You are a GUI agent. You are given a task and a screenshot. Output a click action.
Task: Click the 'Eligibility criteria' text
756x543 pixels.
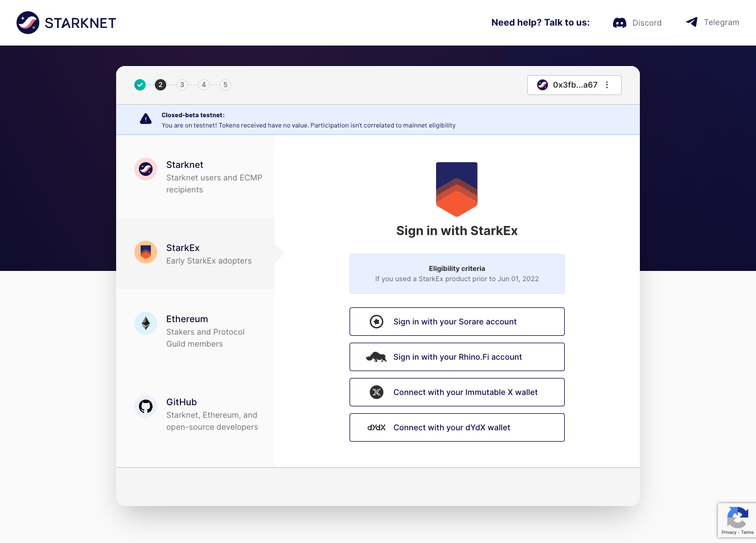(x=457, y=269)
